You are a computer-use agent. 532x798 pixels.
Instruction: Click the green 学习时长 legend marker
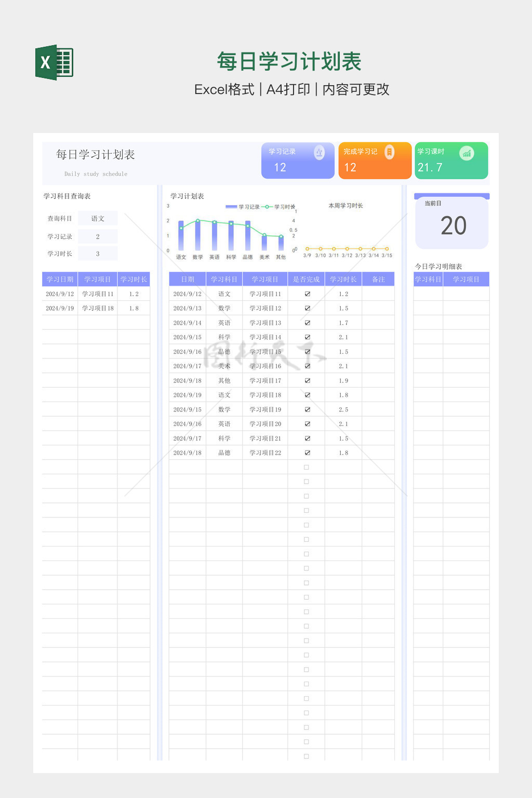(x=267, y=207)
